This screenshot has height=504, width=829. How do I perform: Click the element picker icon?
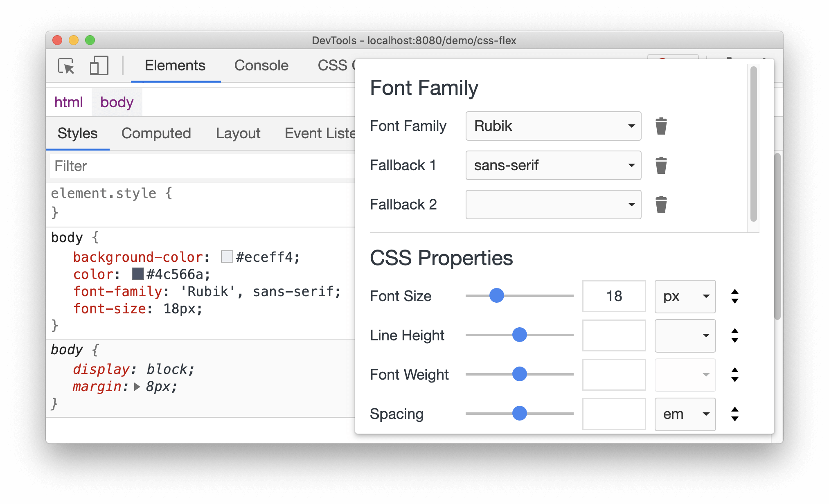click(66, 65)
